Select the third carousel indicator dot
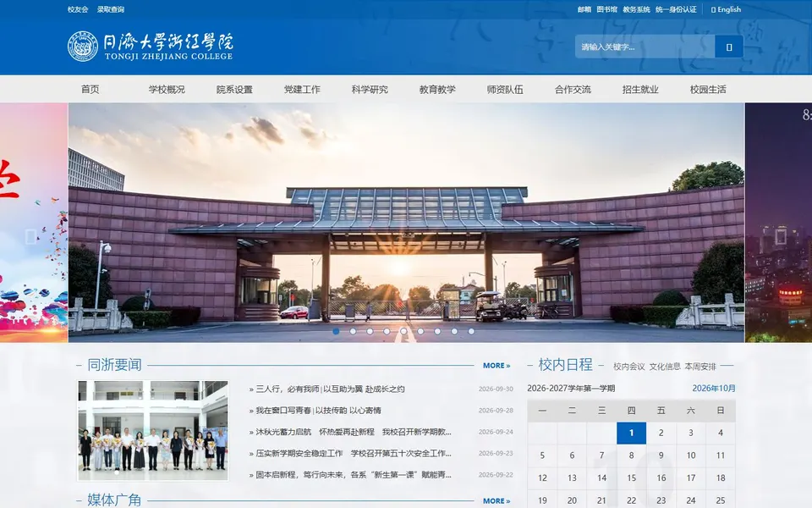 [370, 331]
